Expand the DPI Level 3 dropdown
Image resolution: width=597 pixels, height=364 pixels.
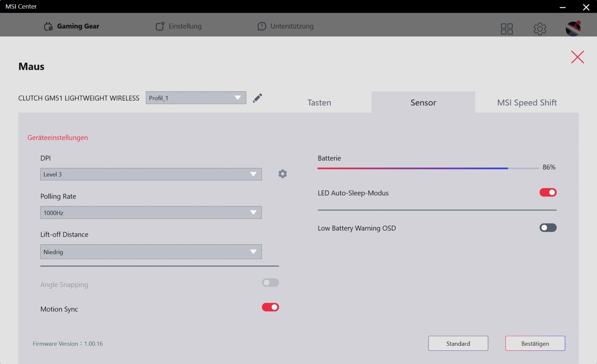tap(151, 174)
